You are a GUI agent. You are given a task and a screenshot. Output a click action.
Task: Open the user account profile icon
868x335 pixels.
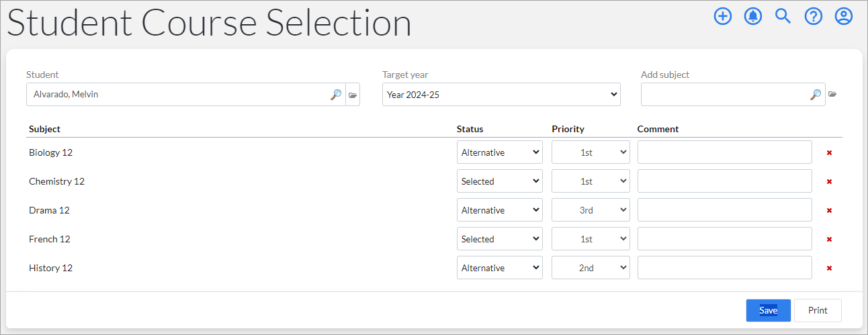pyautogui.click(x=844, y=16)
